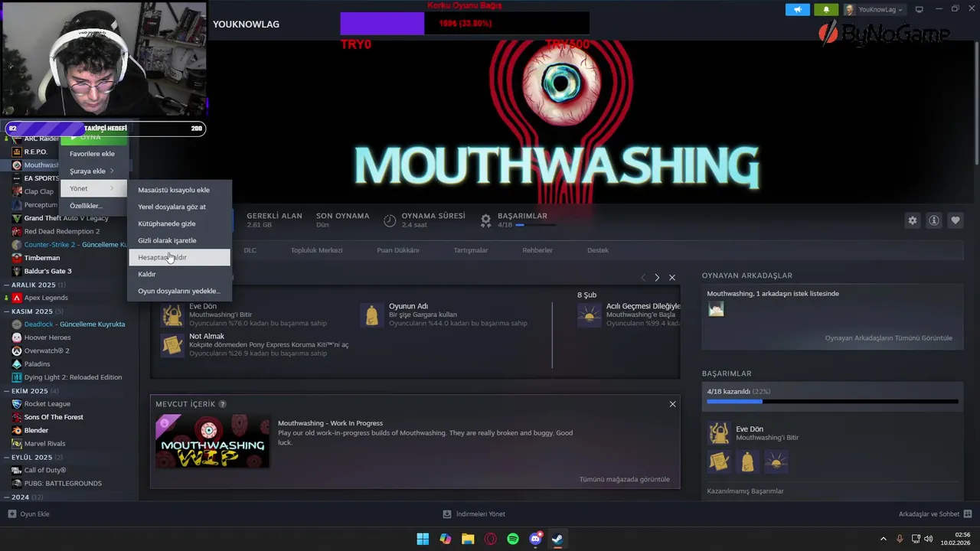Collapse the ARALIK 2025 category
The height and width of the screenshot is (551, 980).
[x=7, y=285]
